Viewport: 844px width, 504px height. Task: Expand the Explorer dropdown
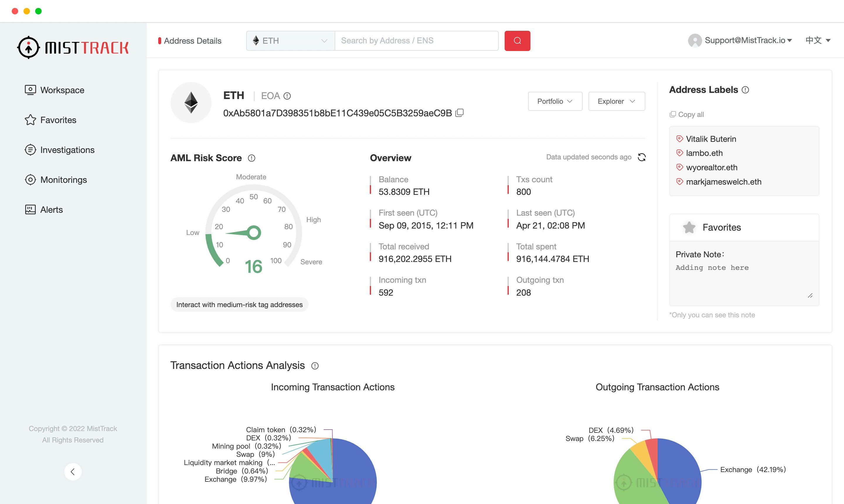[x=616, y=101]
